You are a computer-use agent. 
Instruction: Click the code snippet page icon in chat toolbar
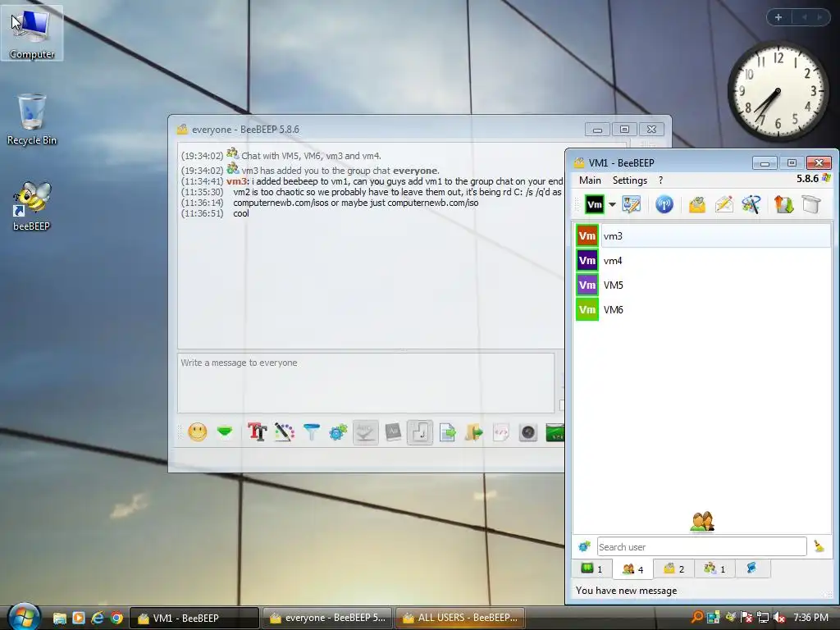(501, 431)
